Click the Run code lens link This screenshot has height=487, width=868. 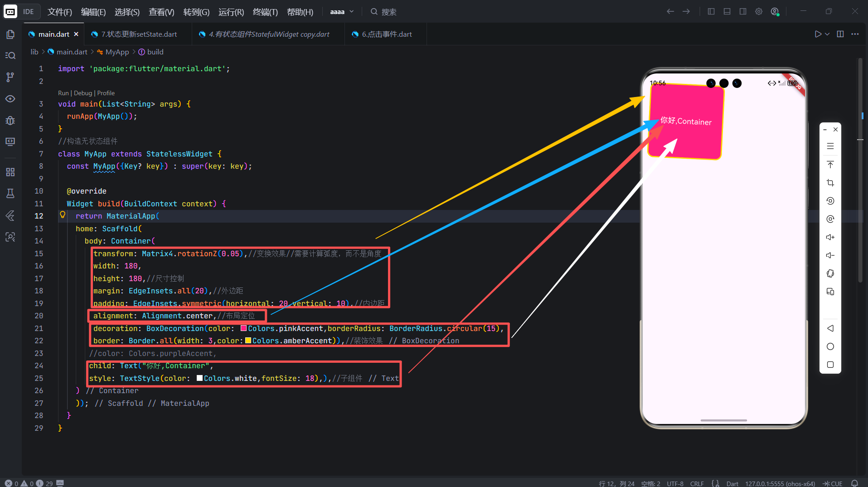[x=63, y=93]
